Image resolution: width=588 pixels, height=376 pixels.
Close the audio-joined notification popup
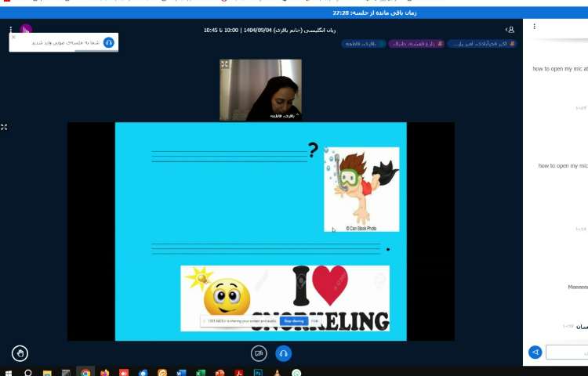coord(13,37)
